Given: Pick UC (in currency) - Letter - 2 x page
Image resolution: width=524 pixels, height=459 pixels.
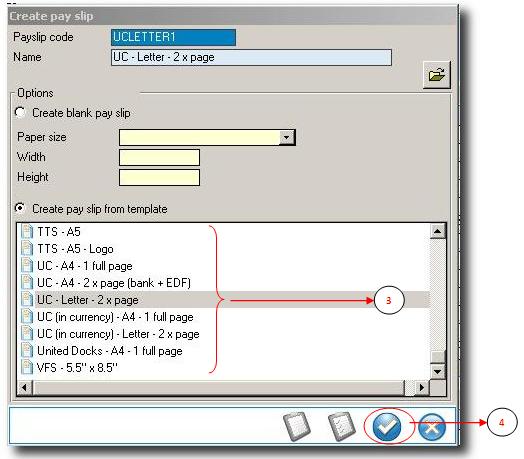Looking at the screenshot, I should [x=118, y=334].
